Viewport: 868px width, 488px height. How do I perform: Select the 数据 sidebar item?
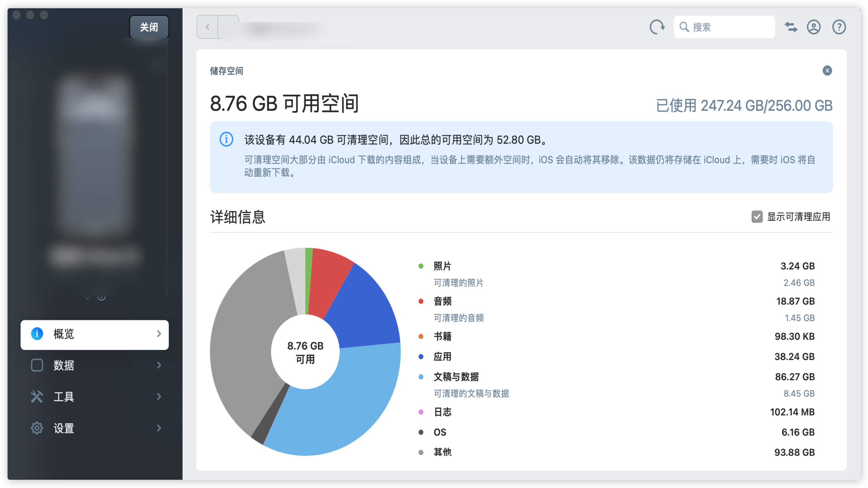pyautogui.click(x=94, y=365)
